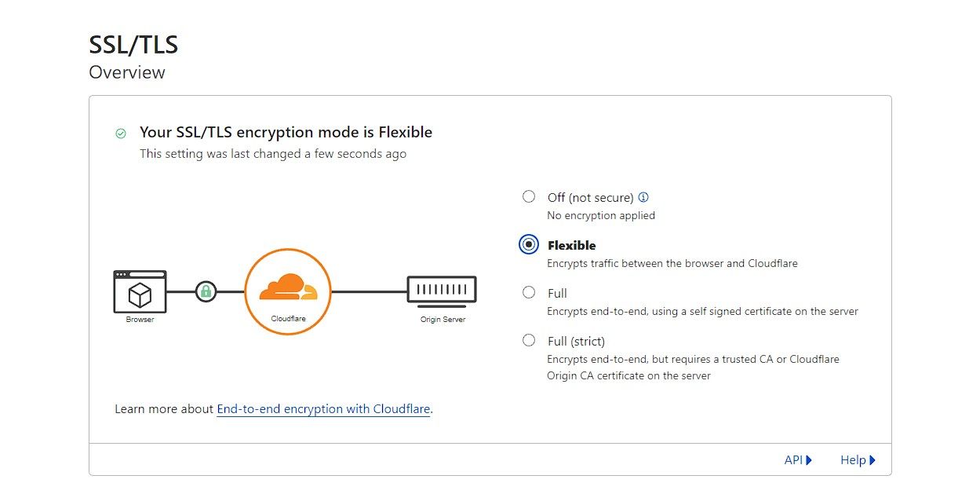
Task: Expand the API section
Action: (x=798, y=460)
